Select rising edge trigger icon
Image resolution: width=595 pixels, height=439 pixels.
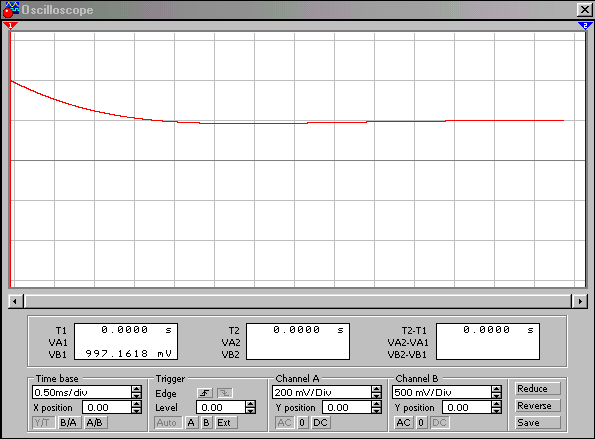tap(205, 393)
